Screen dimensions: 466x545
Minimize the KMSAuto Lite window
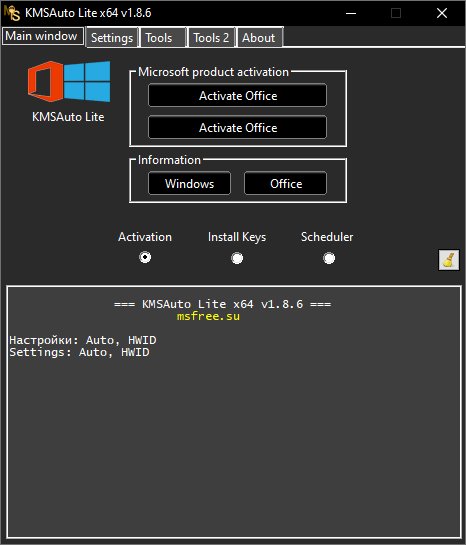351,13
